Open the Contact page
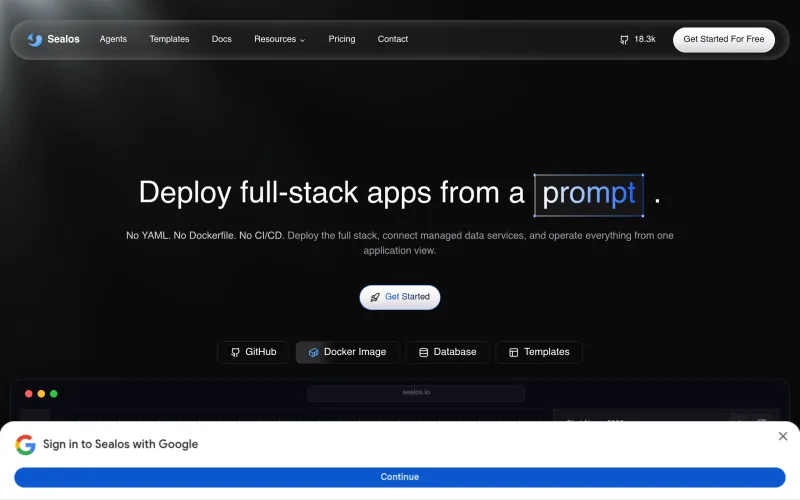This screenshot has height=500, width=800. click(393, 39)
